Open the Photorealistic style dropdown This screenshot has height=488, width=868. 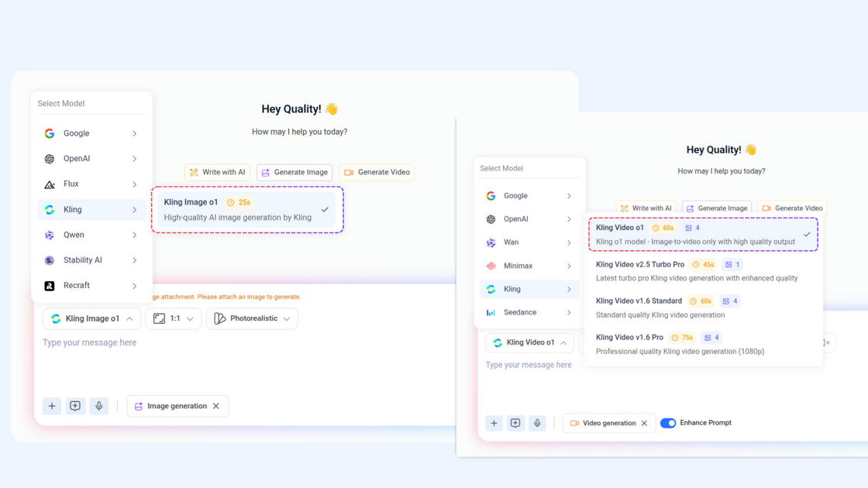[x=252, y=318]
